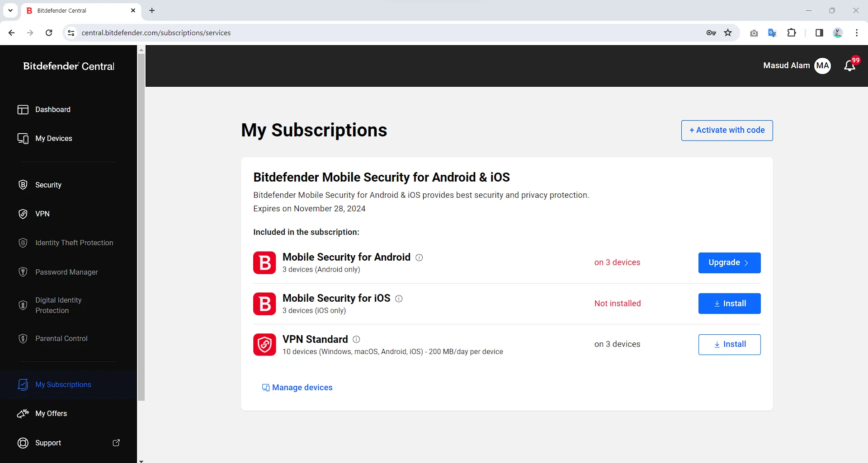Viewport: 868px width, 463px height.
Task: Select the My Devices sidebar icon
Action: [x=23, y=138]
